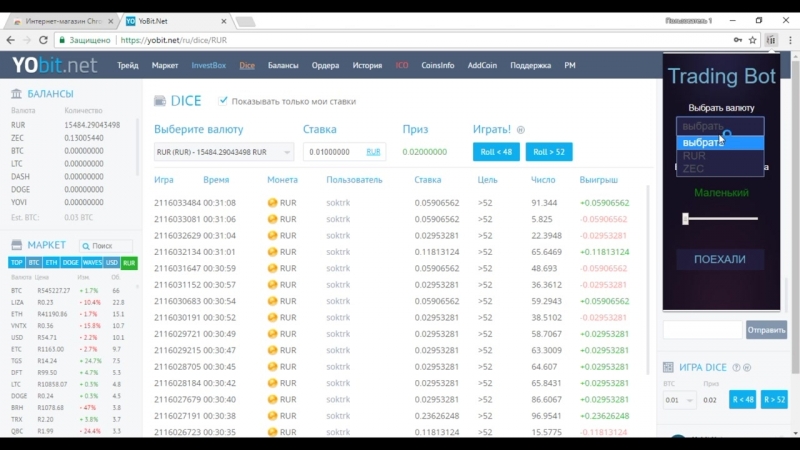Open Поддержка in the top navigation
The image size is (800, 450).
(531, 65)
